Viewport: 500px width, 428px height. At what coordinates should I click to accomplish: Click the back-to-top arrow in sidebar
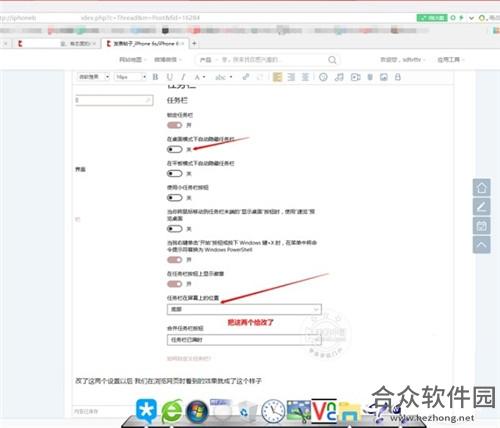pyautogui.click(x=481, y=245)
